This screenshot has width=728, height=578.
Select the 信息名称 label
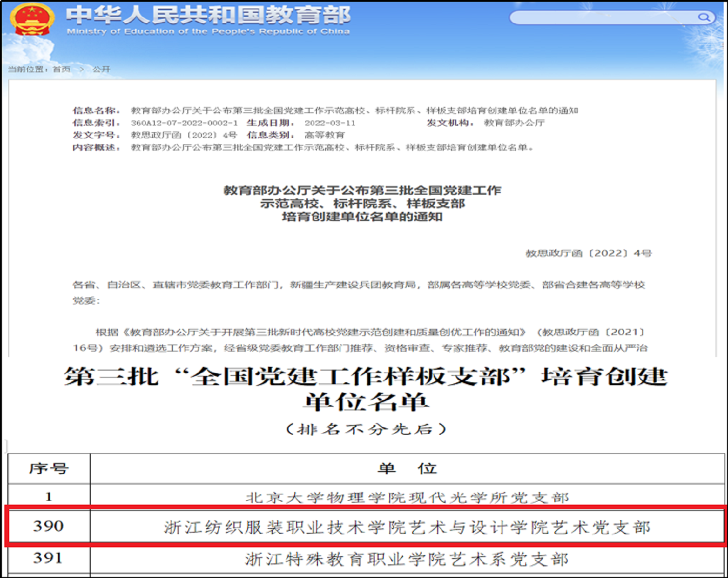(96, 110)
